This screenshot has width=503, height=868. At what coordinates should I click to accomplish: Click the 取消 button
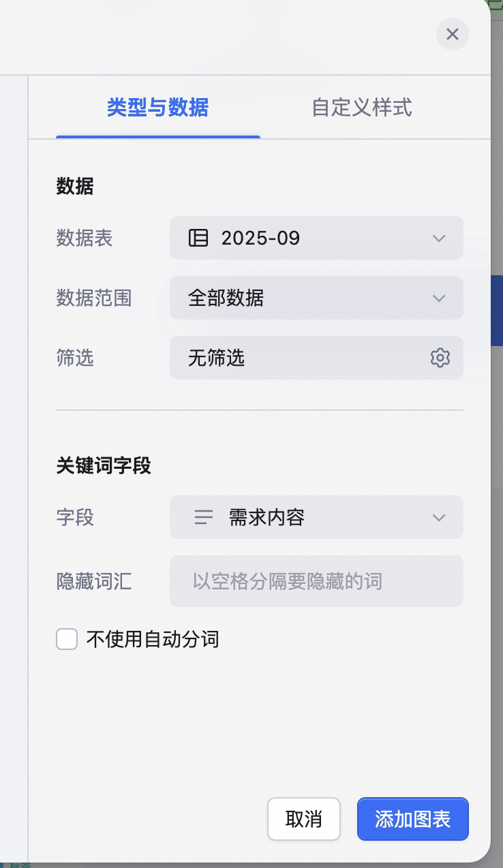point(304,819)
